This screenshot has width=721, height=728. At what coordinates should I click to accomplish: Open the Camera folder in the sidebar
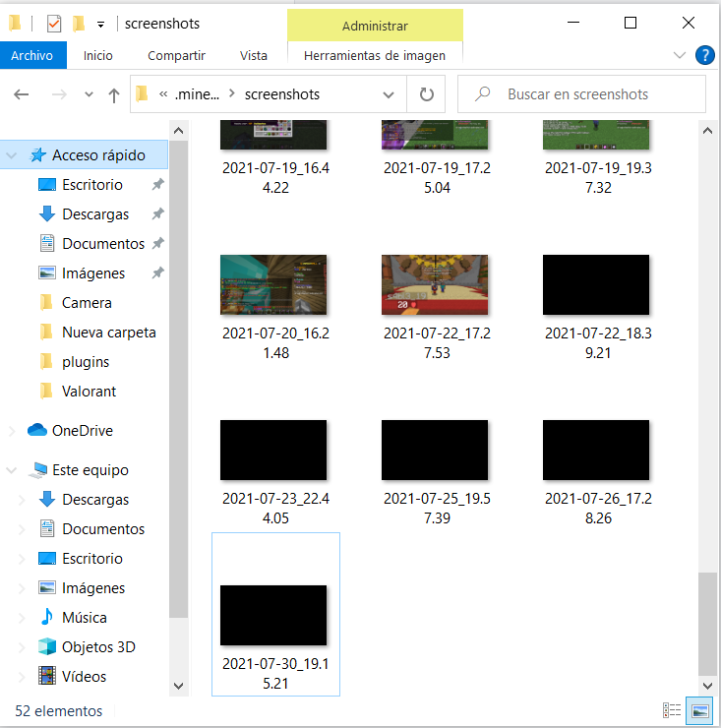(87, 303)
